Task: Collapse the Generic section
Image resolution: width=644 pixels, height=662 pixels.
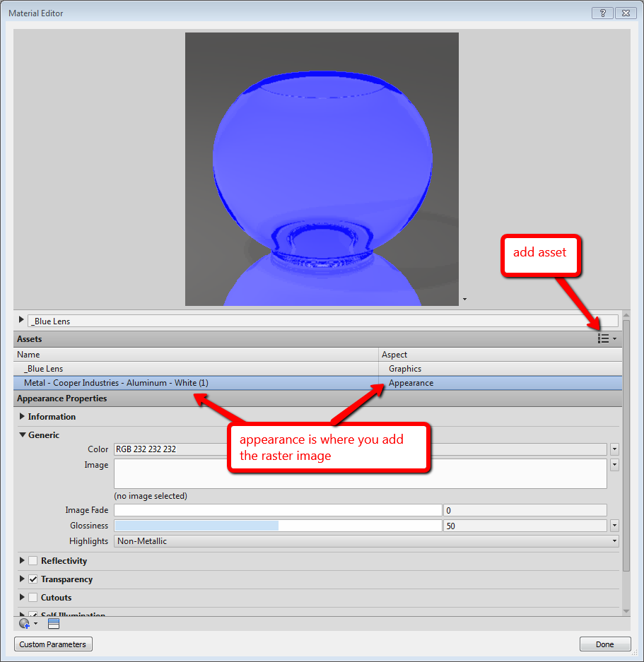Action: 22,435
